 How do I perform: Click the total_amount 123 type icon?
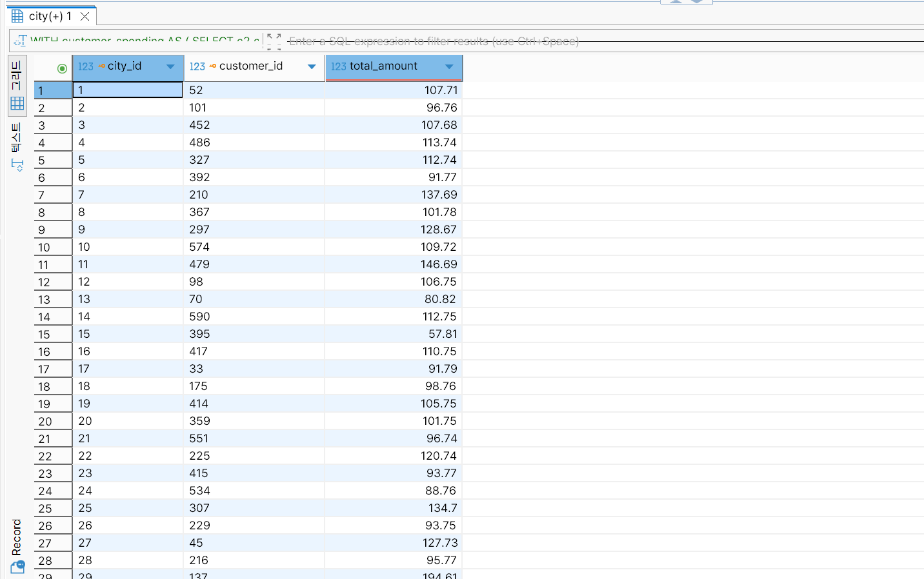[x=338, y=66]
